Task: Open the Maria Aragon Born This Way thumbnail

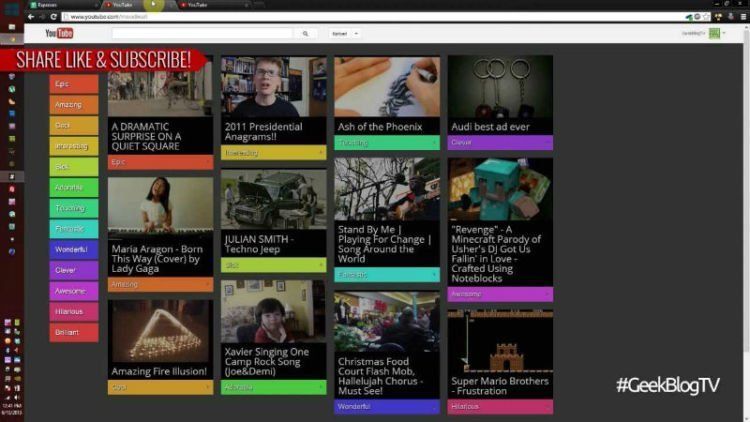Action: point(160,208)
